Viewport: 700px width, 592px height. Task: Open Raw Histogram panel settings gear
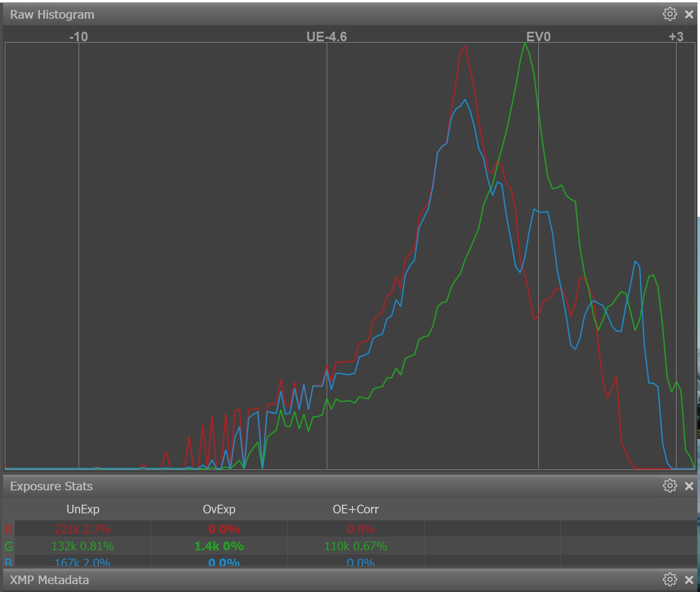(x=670, y=14)
